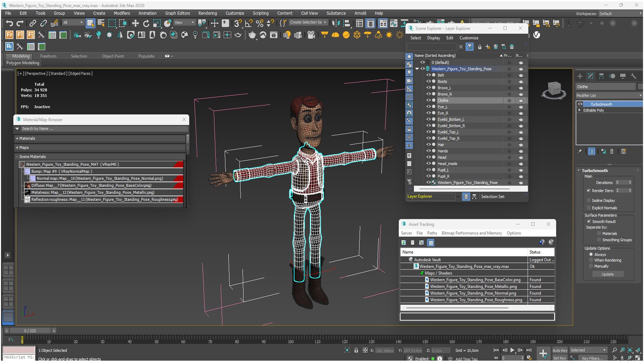The height and width of the screenshot is (362, 644).
Task: Click the Redo arrow icon
Action: 20,23
